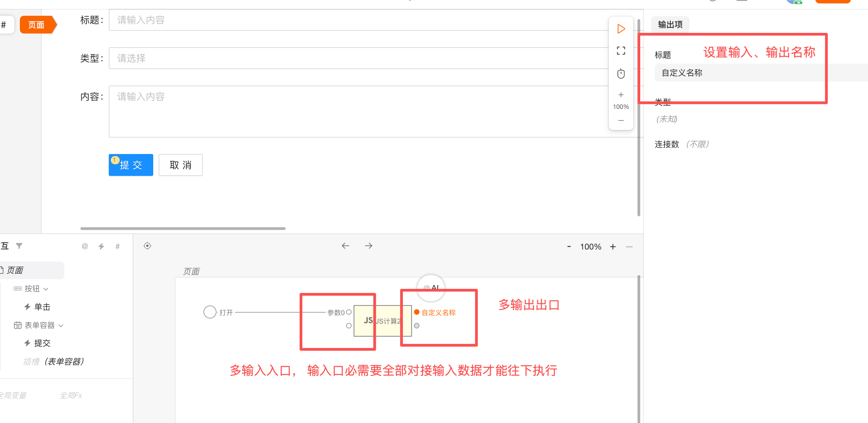The width and height of the screenshot is (868, 423).
Task: Click the fullscreen fit icon
Action: 621,51
